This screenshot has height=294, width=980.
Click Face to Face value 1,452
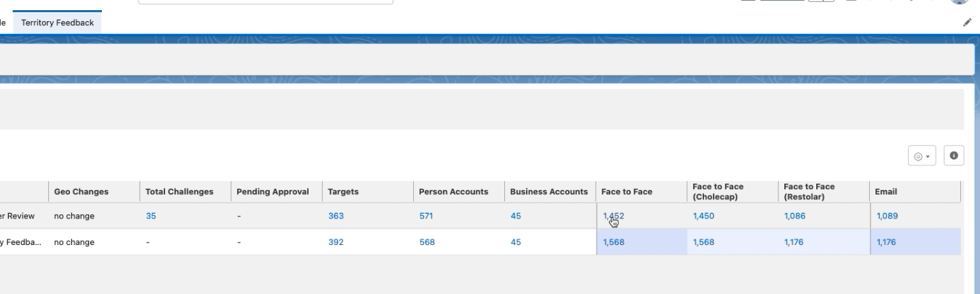(613, 216)
